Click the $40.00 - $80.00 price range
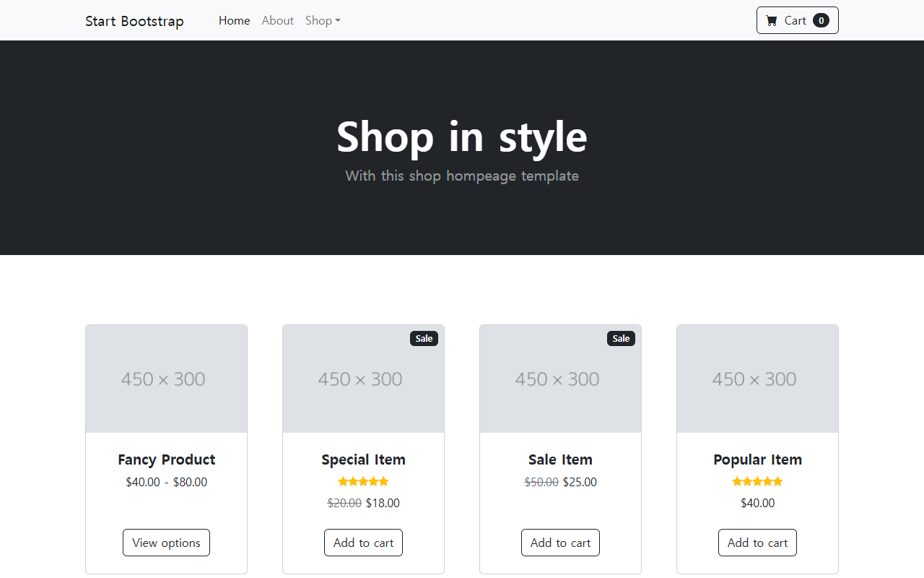The width and height of the screenshot is (924, 578). [x=166, y=482]
